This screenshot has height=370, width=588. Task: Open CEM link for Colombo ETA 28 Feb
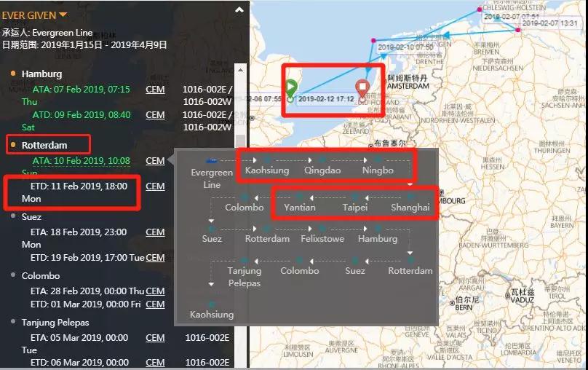(x=155, y=291)
